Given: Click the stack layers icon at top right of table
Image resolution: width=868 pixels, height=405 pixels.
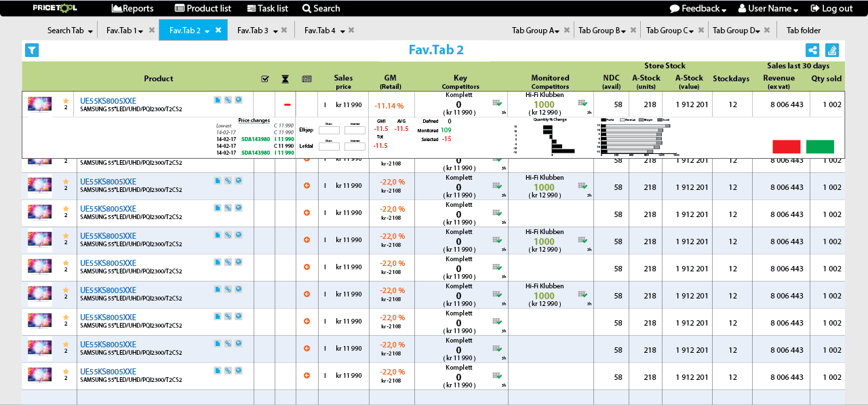Looking at the screenshot, I should 832,50.
